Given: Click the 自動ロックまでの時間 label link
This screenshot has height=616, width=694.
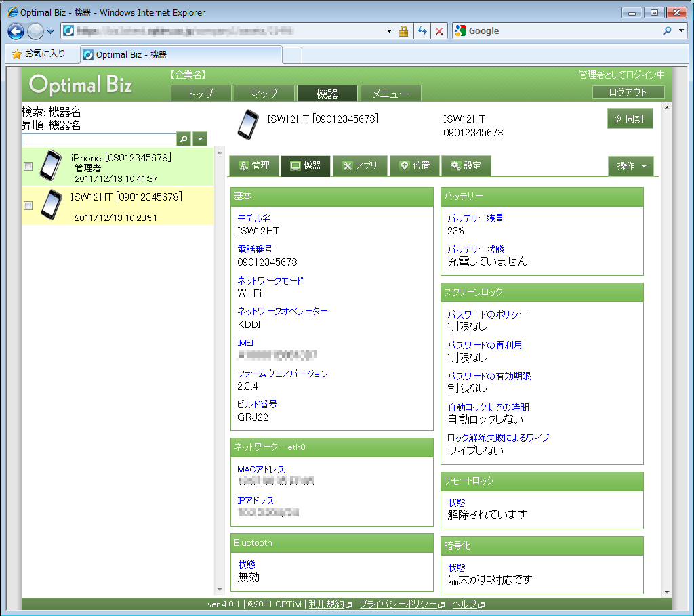Looking at the screenshot, I should pyautogui.click(x=489, y=407).
